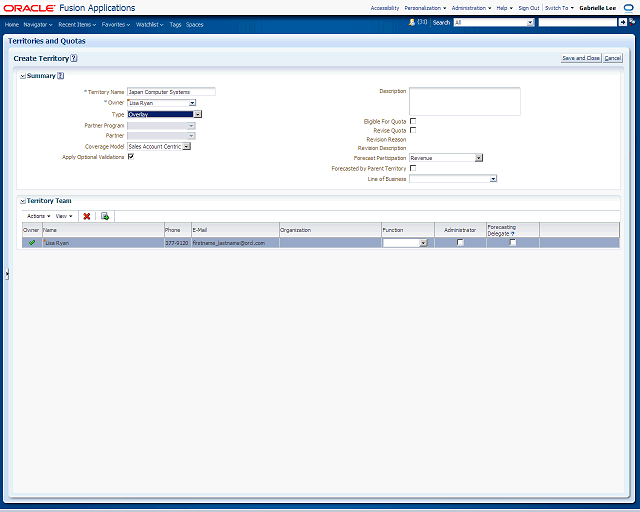This screenshot has width=640, height=512.
Task: Collapse the Territory Team section
Action: tap(23, 201)
